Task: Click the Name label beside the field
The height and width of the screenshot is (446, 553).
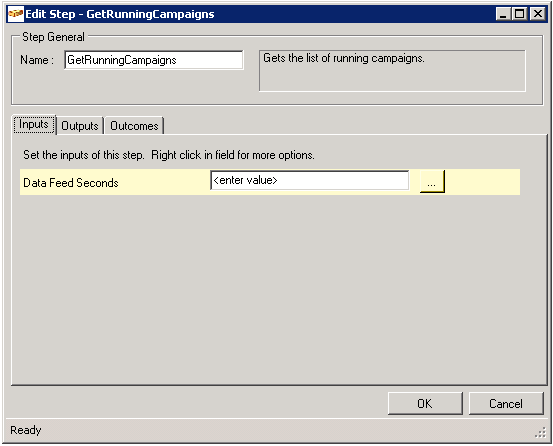Action: [37, 60]
